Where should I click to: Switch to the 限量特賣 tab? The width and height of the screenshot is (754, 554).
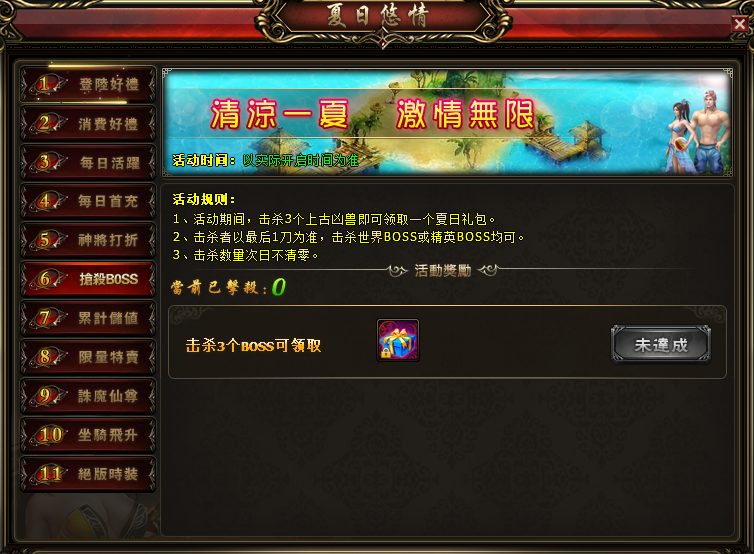coord(88,357)
